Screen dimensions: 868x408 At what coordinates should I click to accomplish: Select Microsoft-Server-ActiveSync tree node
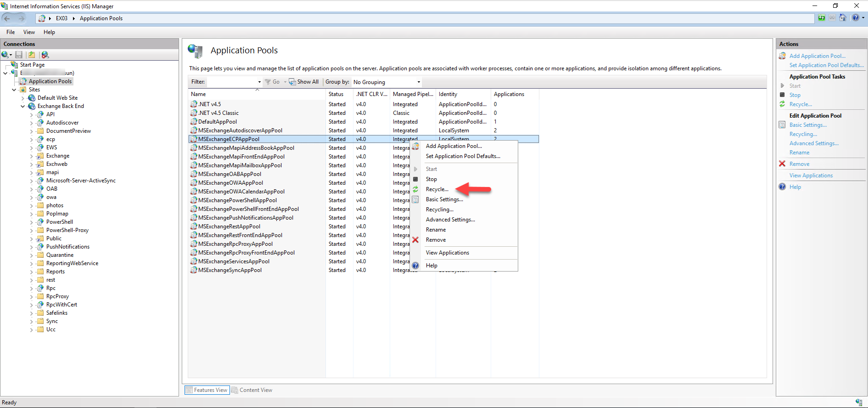pos(81,181)
